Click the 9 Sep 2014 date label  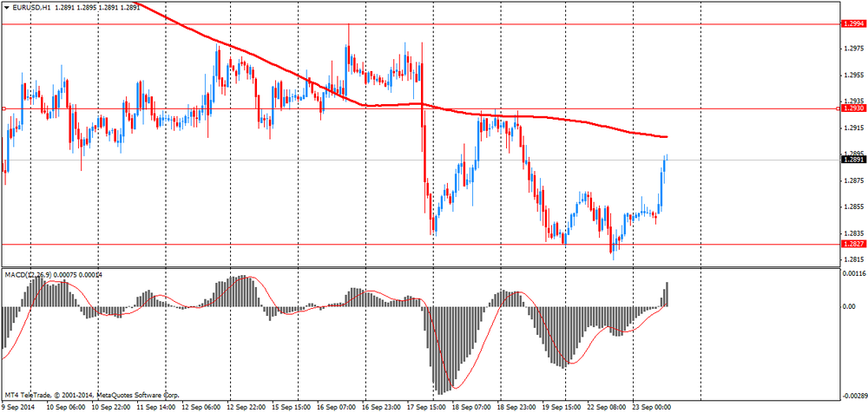[19, 406]
